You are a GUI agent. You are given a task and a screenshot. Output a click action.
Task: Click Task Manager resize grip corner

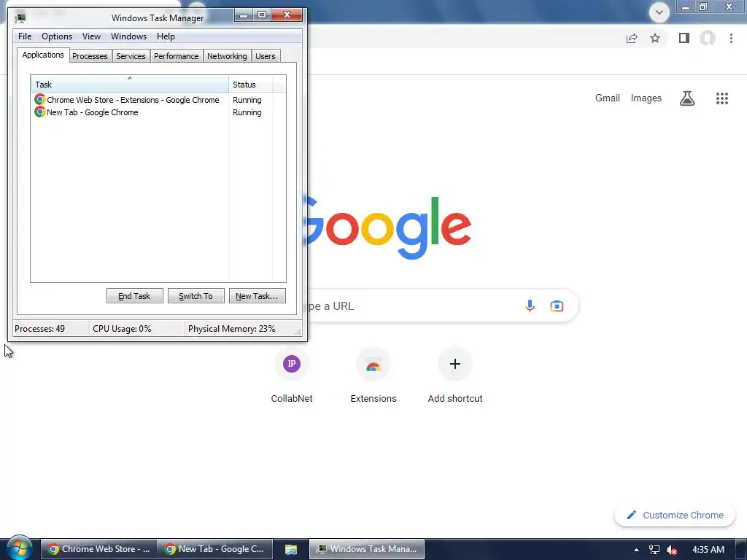(298, 332)
